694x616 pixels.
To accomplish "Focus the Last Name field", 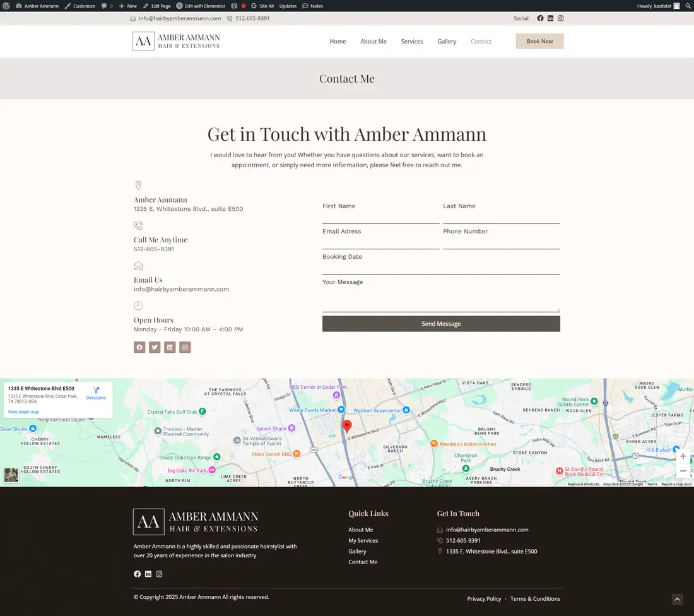I will (x=502, y=218).
